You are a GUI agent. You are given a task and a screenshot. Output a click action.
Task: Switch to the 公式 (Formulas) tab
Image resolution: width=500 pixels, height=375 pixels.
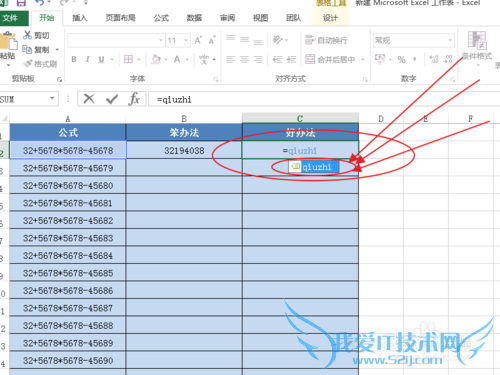pos(161,18)
